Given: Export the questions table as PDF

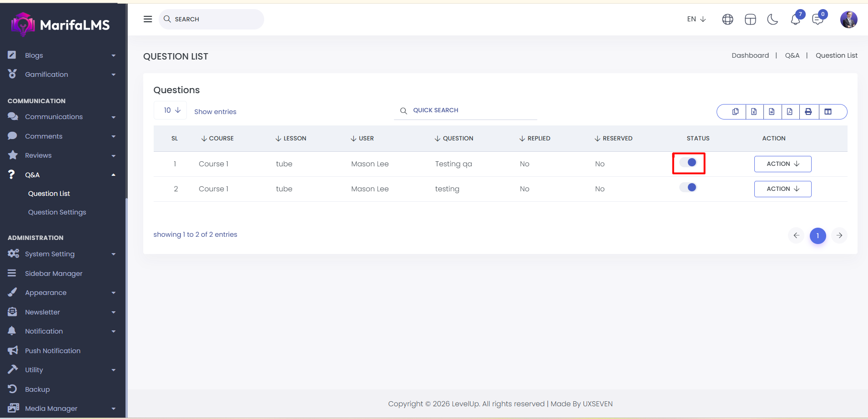Looking at the screenshot, I should pos(790,112).
